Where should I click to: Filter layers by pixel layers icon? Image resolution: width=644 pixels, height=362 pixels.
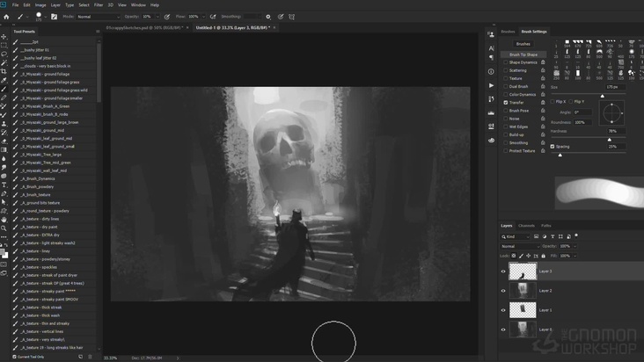pos(536,236)
